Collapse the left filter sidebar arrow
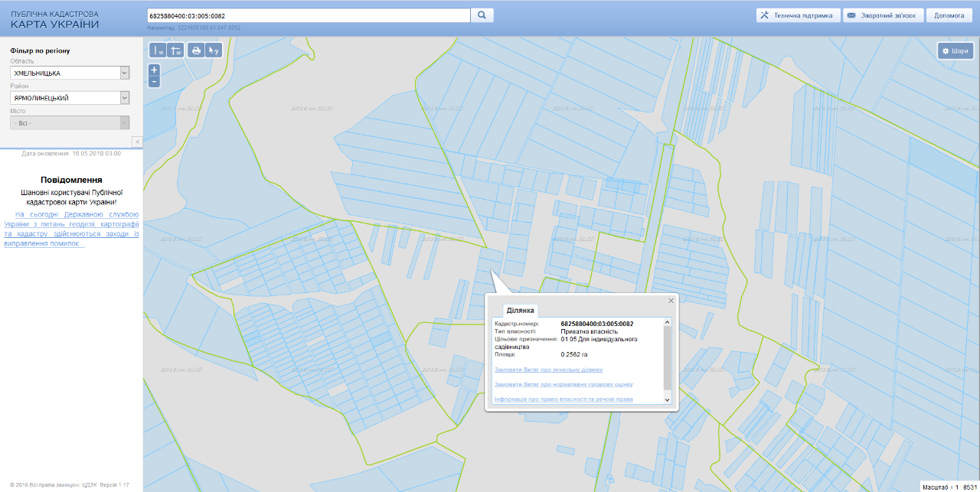 click(137, 142)
